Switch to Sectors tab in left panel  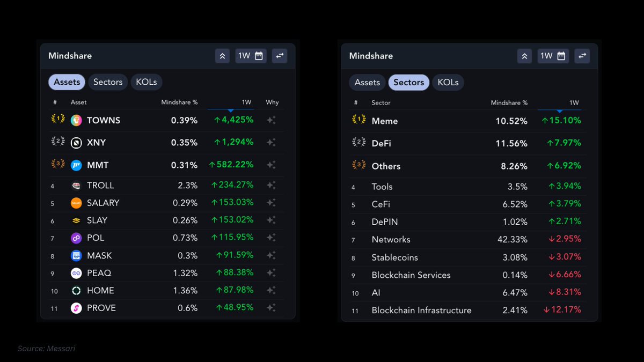pos(108,82)
